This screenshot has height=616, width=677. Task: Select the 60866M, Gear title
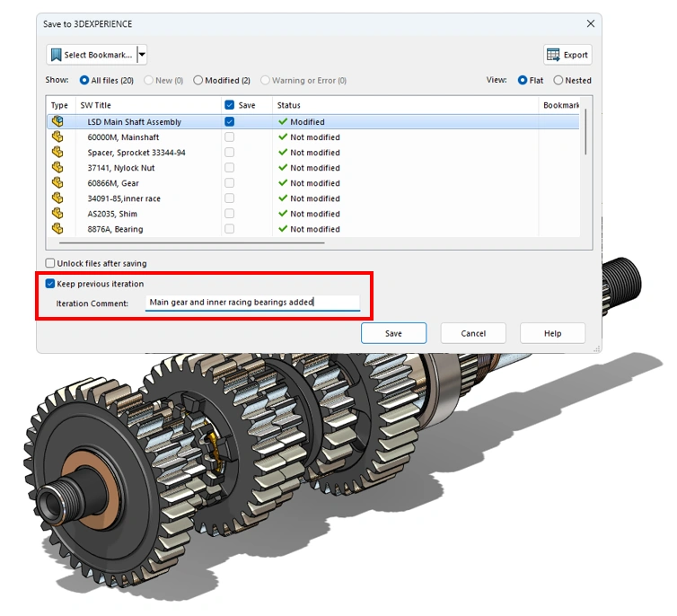coord(113,183)
